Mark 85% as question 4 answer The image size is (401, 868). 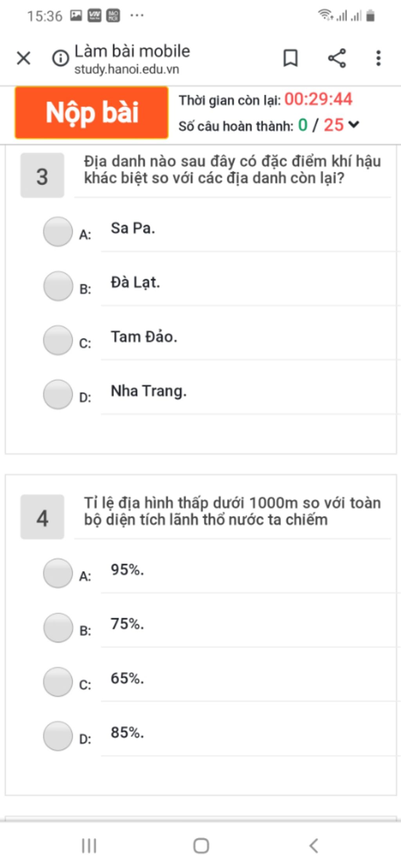[58, 736]
